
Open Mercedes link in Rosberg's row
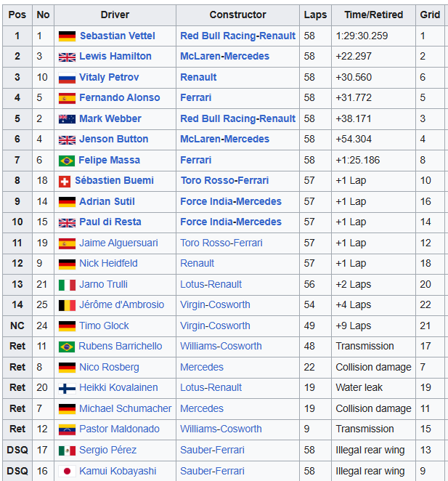(201, 367)
